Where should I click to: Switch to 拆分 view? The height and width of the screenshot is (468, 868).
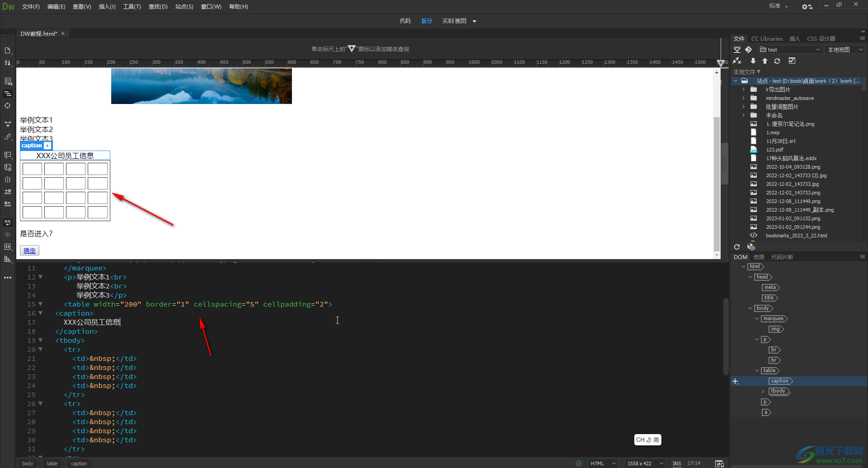[427, 21]
